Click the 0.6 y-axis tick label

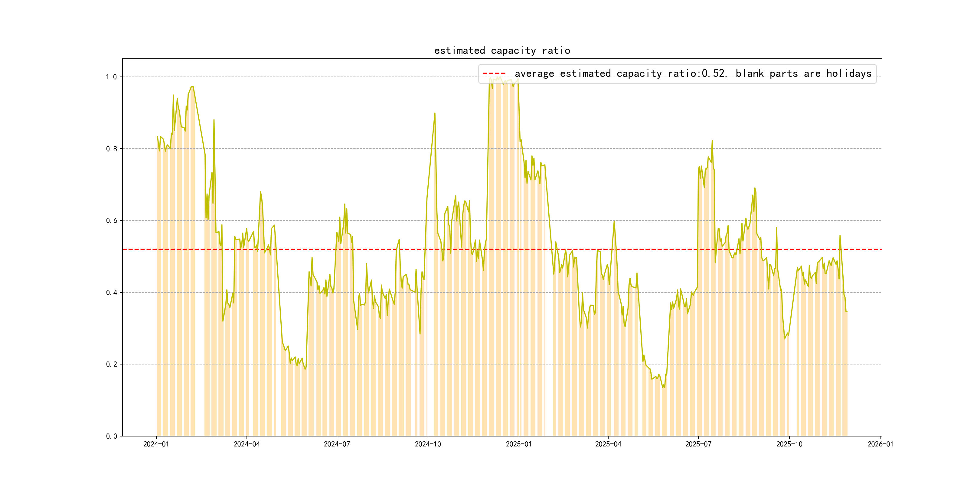111,221
